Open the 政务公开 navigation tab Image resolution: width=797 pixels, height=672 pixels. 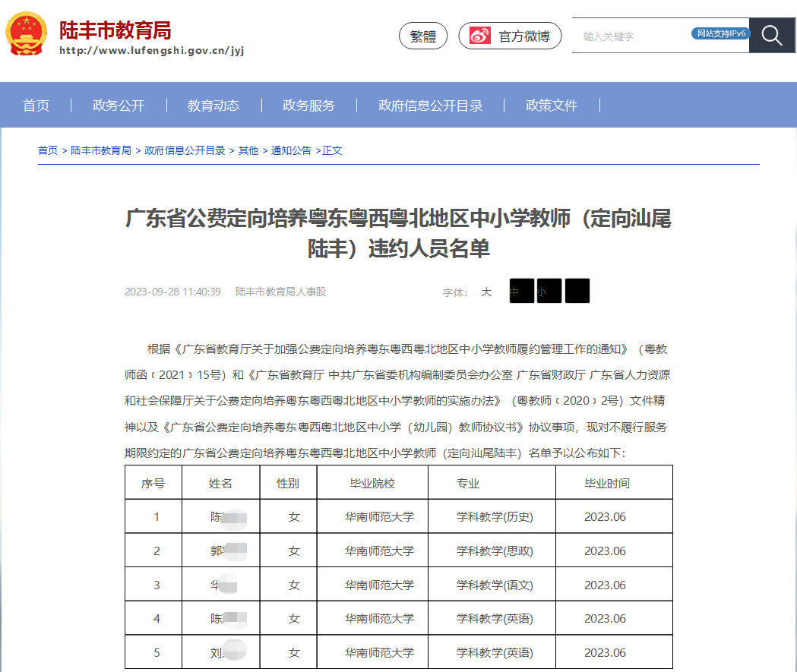tap(119, 106)
